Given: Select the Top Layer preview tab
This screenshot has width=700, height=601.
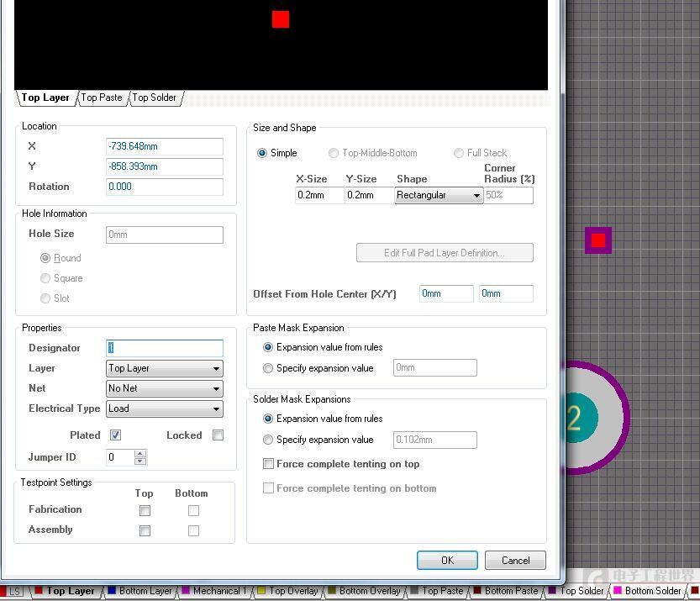Looking at the screenshot, I should (45, 98).
